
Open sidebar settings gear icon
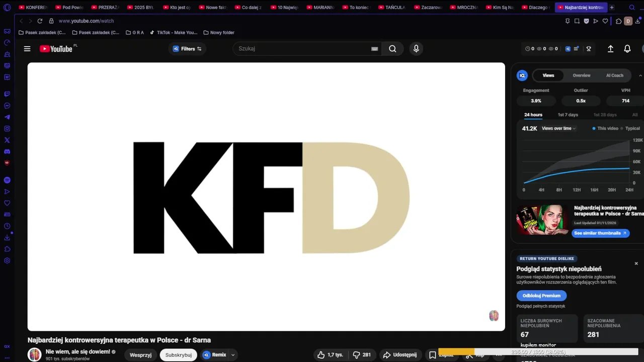(7, 260)
